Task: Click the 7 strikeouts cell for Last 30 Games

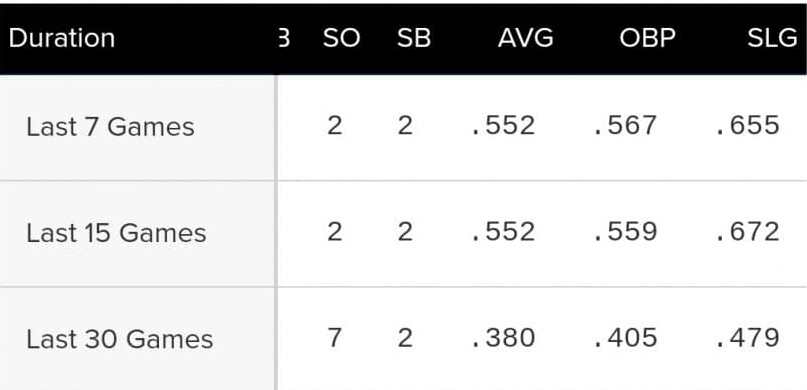Action: pyautogui.click(x=335, y=338)
